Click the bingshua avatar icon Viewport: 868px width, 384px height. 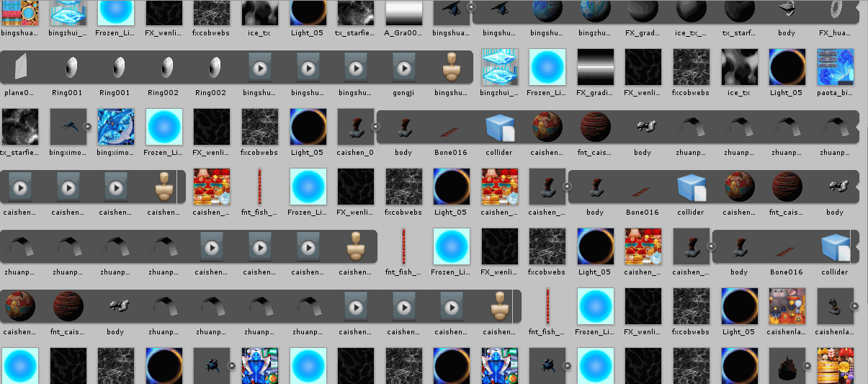point(451,67)
